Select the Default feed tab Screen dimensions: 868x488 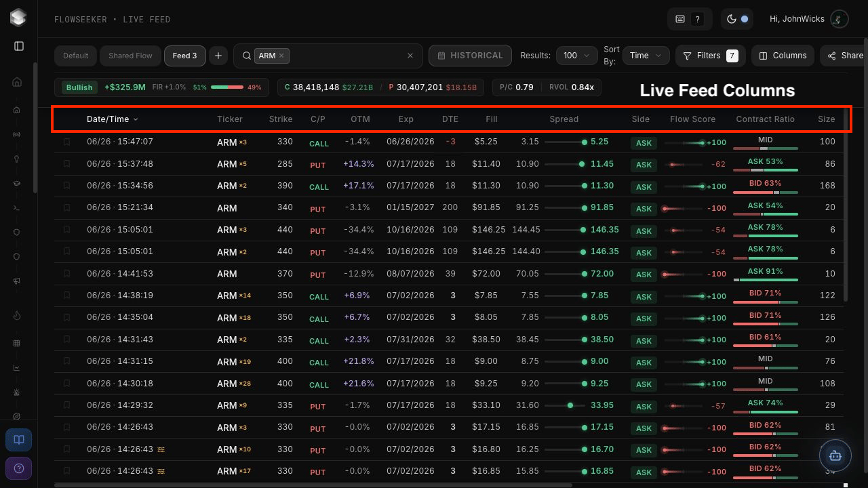click(76, 56)
